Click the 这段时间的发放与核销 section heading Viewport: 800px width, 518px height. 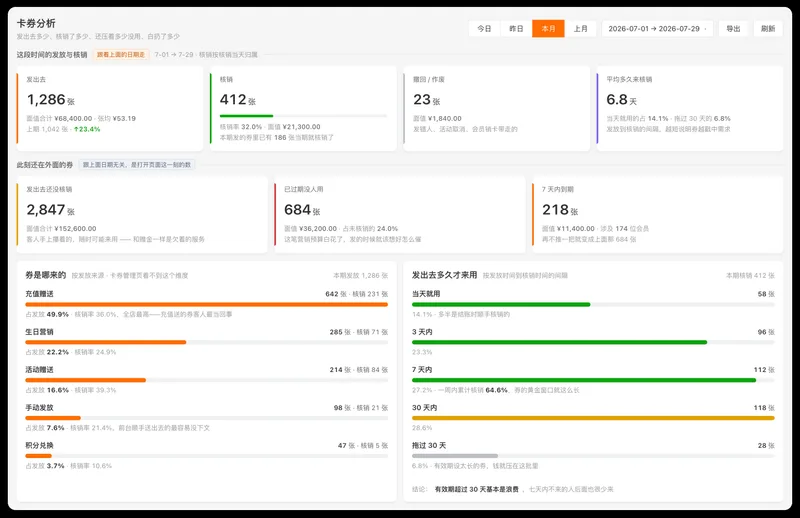coord(52,55)
